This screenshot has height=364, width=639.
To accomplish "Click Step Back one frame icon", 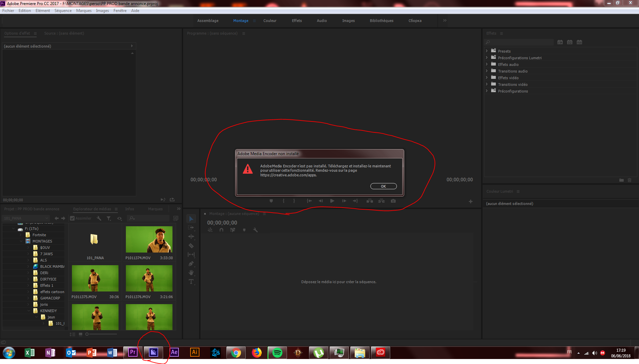I will 321,201.
